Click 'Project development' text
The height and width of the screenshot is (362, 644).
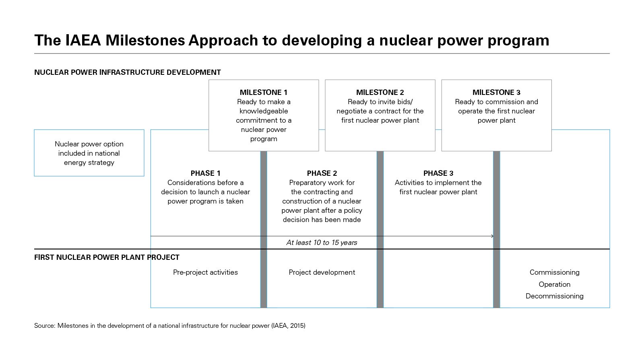[322, 272]
